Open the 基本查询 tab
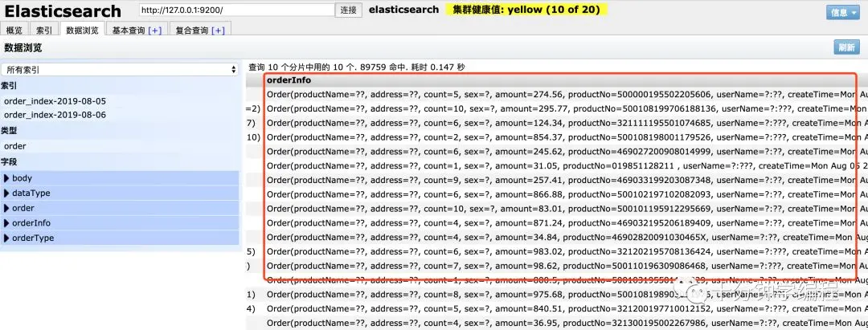 click(x=129, y=30)
